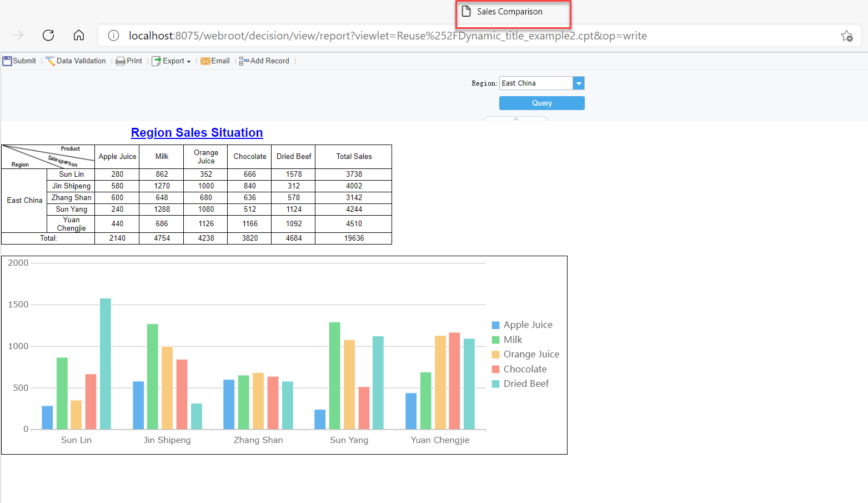The width and height of the screenshot is (868, 503).
Task: Click the Data Validation menu entry
Action: tap(81, 61)
